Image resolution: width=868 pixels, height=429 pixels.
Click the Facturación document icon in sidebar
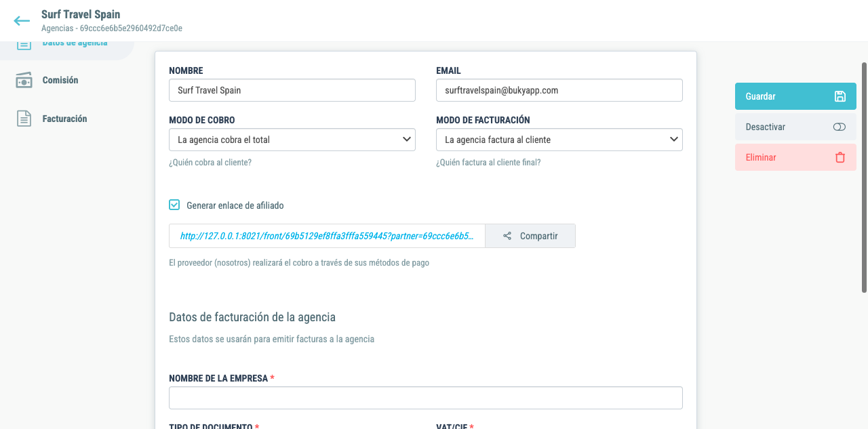pyautogui.click(x=24, y=119)
